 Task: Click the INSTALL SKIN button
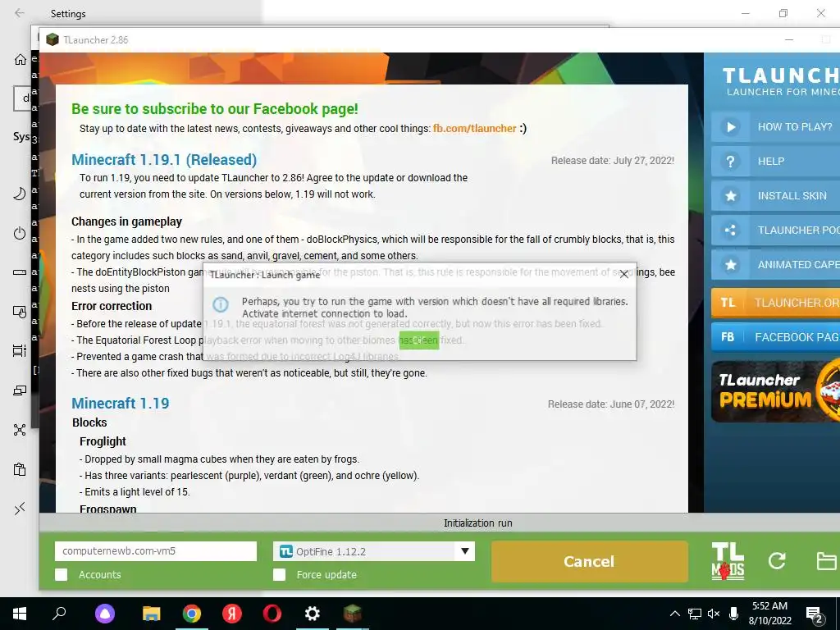(776, 195)
